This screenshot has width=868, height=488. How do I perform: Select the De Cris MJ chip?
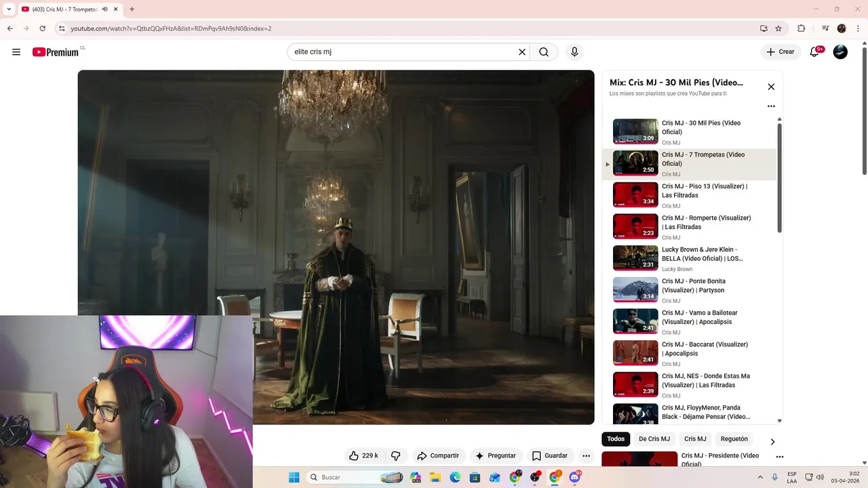coord(654,439)
